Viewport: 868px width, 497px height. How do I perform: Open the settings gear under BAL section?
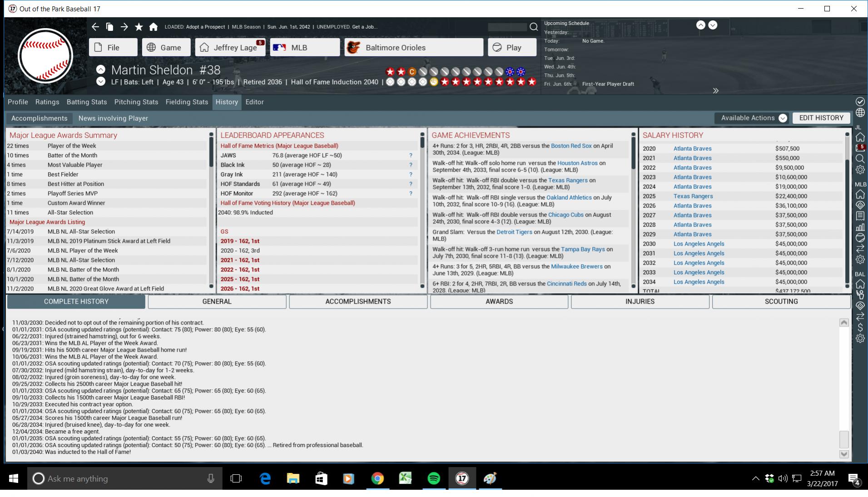pos(860,339)
